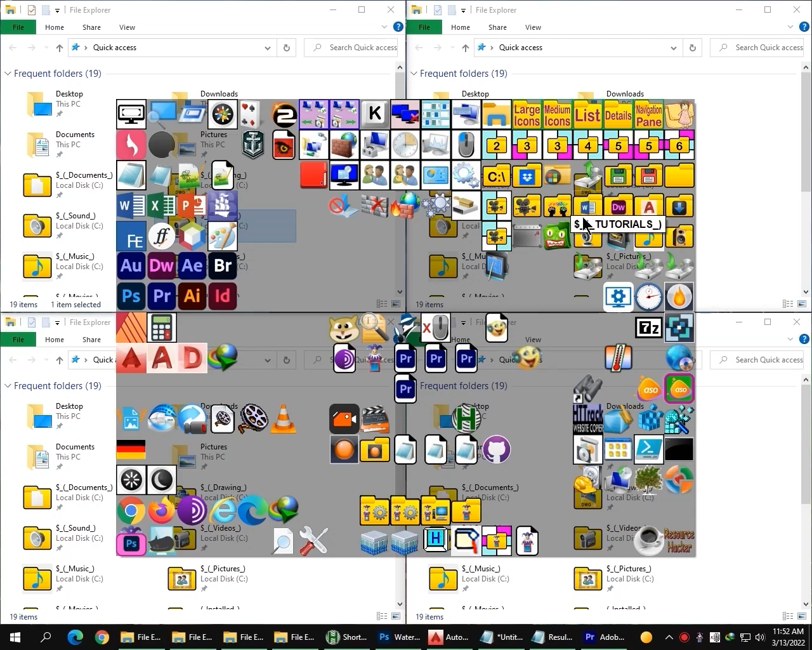Screen dimensions: 812x650
Task: Click the Excel icon in the overlay
Action: (x=162, y=206)
